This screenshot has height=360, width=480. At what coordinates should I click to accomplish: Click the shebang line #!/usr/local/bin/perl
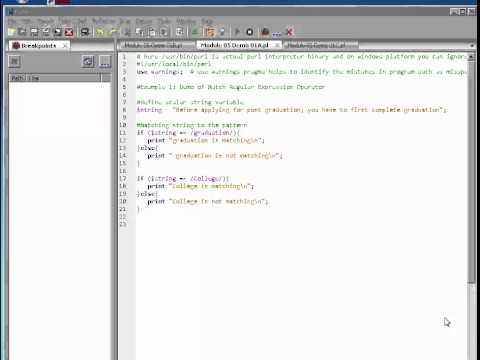click(174, 64)
